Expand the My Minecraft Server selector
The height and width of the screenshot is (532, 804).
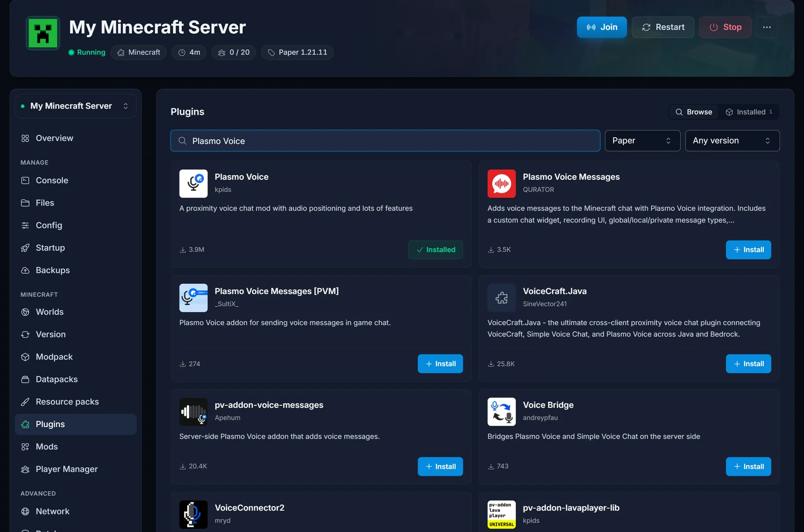[75, 106]
